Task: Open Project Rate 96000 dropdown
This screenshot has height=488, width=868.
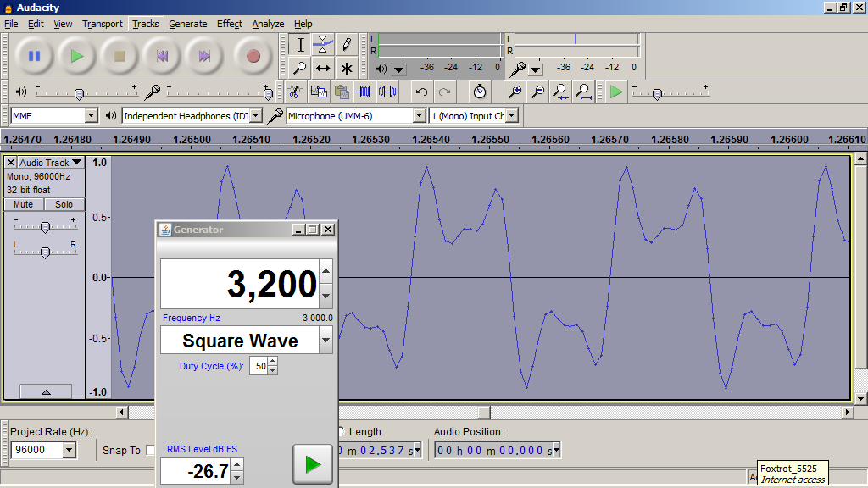Action: tap(70, 450)
